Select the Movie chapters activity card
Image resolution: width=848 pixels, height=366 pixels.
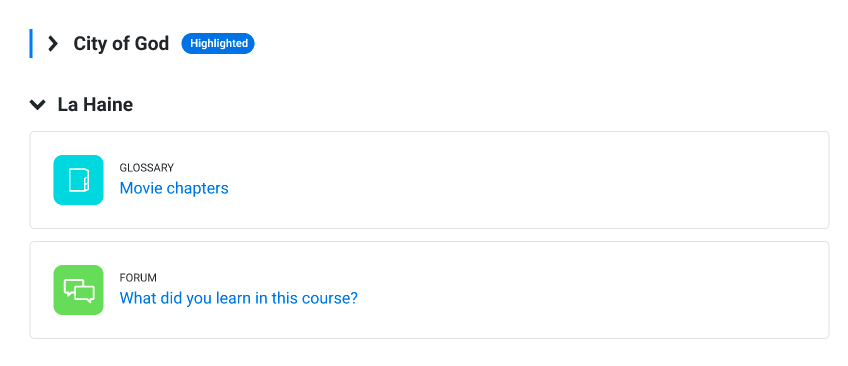coord(429,180)
